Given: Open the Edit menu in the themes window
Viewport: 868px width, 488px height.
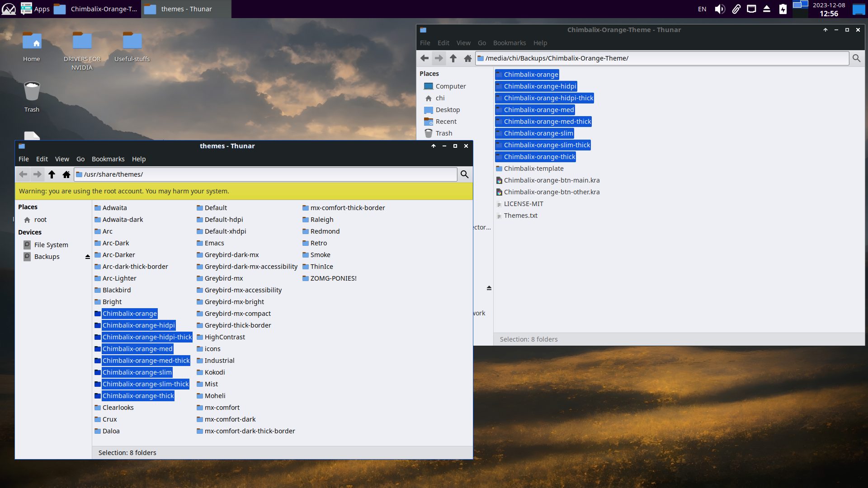Looking at the screenshot, I should [x=42, y=159].
